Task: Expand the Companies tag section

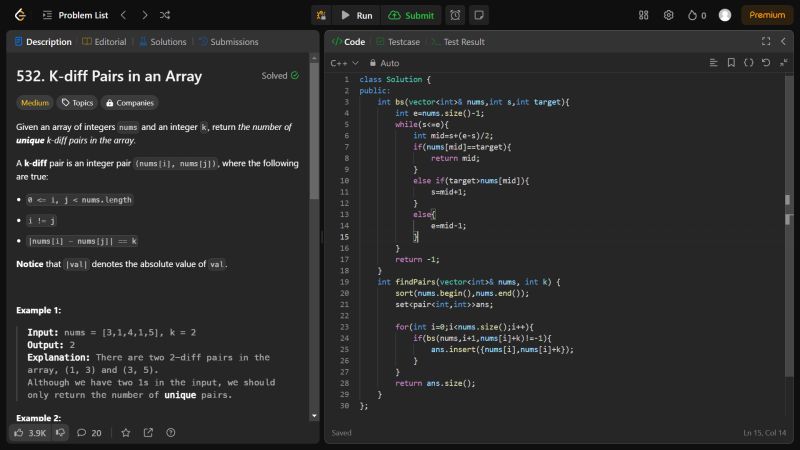Action: click(x=129, y=102)
